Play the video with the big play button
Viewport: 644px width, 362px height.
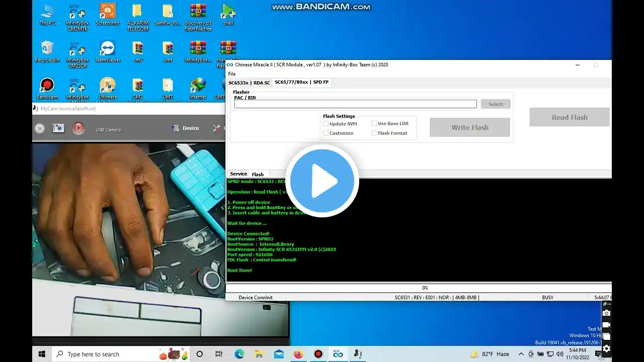tap(322, 181)
